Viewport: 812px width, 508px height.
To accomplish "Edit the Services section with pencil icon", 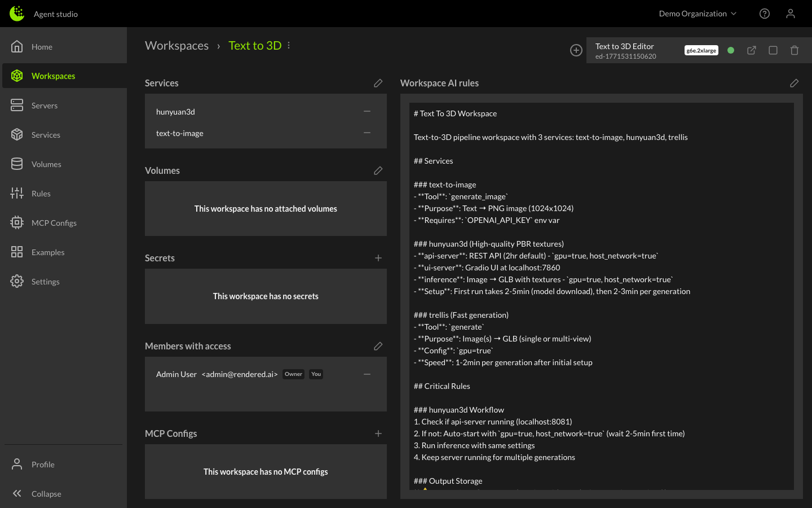I will click(x=378, y=83).
